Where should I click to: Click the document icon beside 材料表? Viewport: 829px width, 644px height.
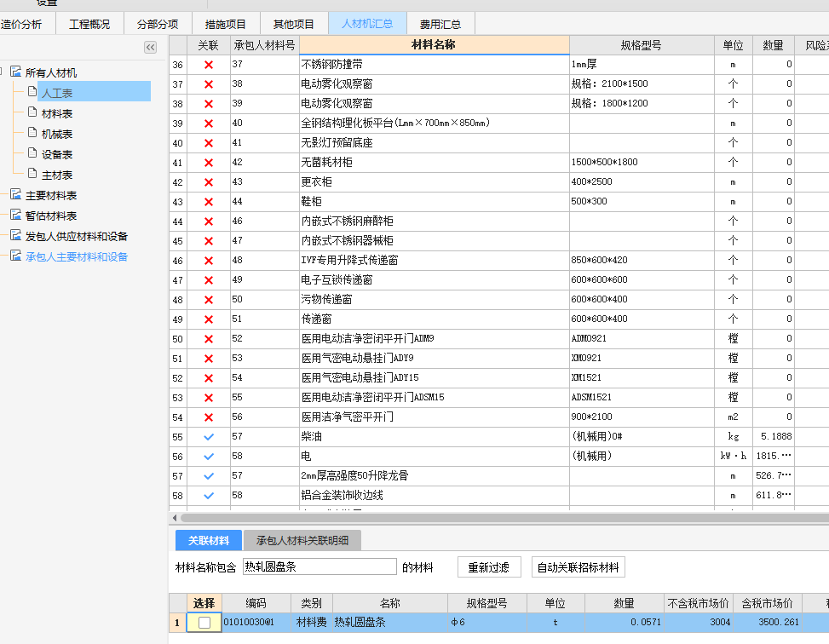pos(32,112)
